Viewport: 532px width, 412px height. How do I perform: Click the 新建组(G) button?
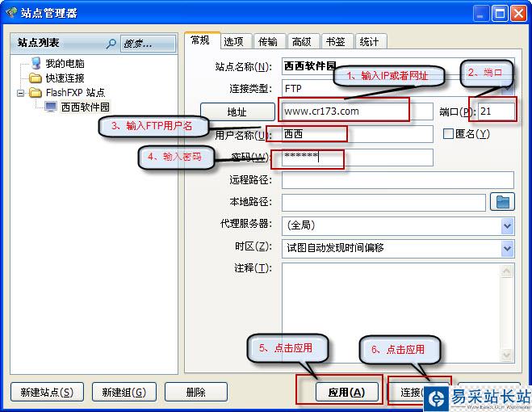[x=124, y=392]
